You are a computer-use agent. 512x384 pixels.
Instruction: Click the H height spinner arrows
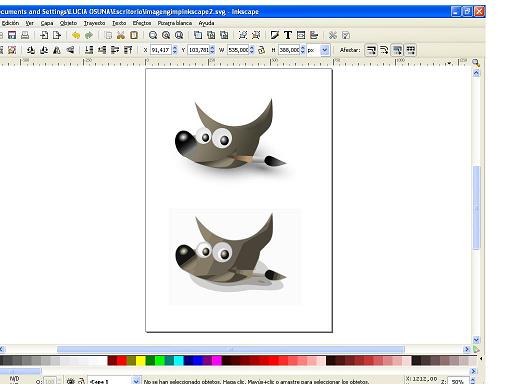[303, 50]
